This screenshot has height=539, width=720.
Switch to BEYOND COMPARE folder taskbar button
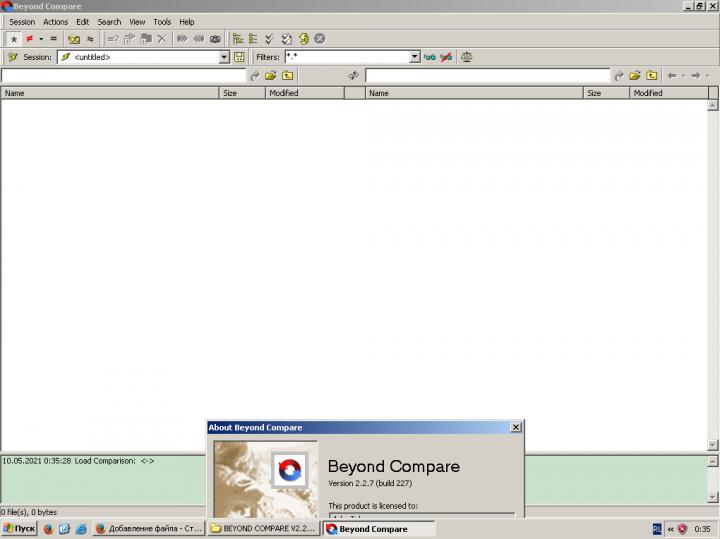click(263, 528)
